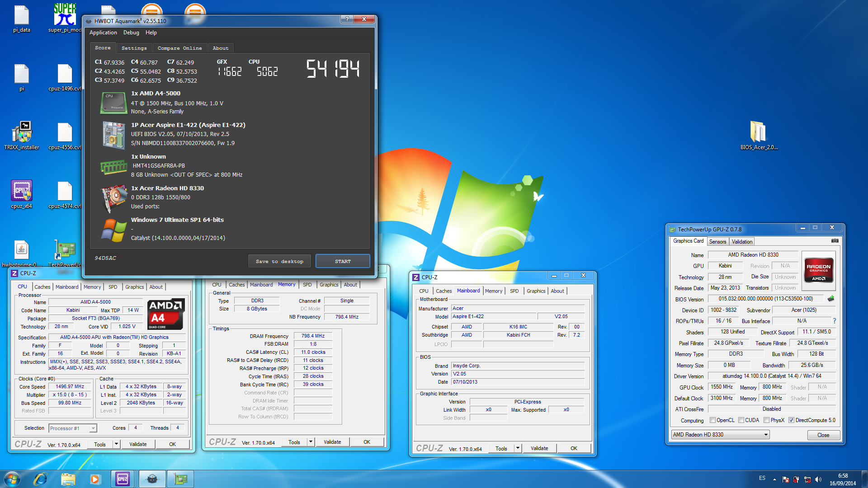Open the cpuz_x64 desktop icon
The height and width of the screenshot is (488, 868).
[x=21, y=194]
